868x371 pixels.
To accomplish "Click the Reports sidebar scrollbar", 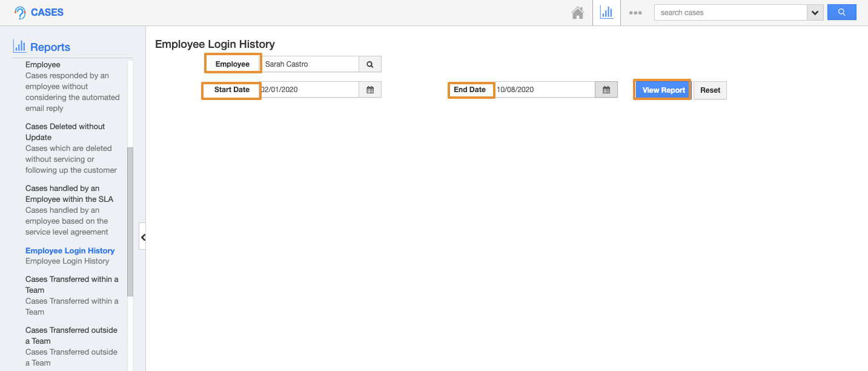I will (x=130, y=221).
